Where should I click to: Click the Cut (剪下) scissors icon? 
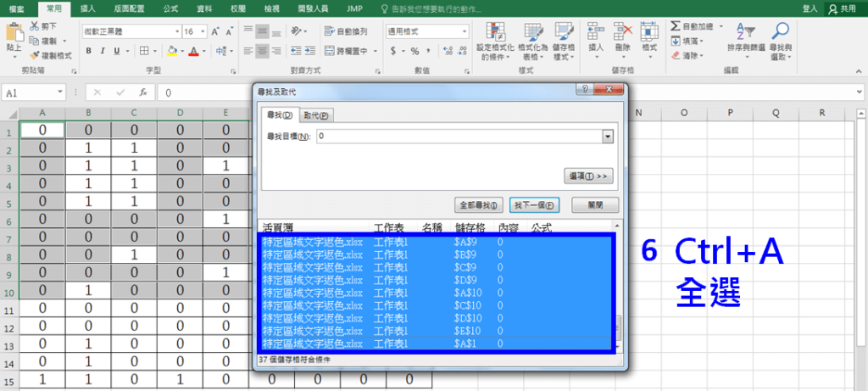(35, 26)
